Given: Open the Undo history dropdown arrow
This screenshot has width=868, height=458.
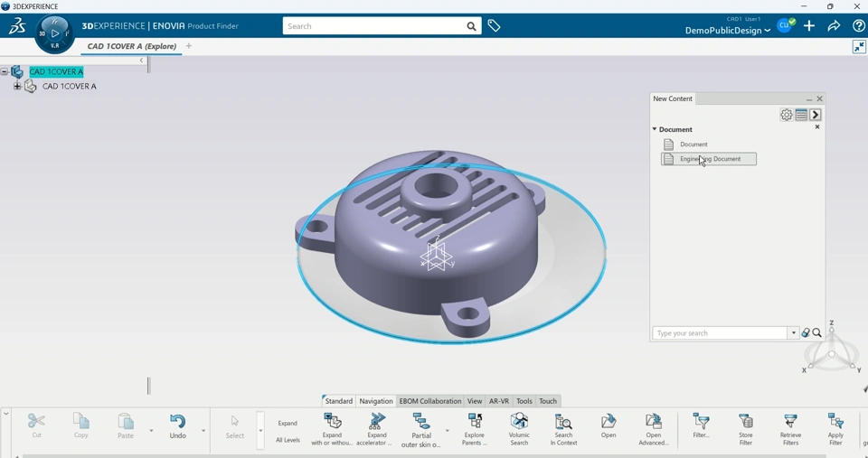Looking at the screenshot, I should [203, 430].
